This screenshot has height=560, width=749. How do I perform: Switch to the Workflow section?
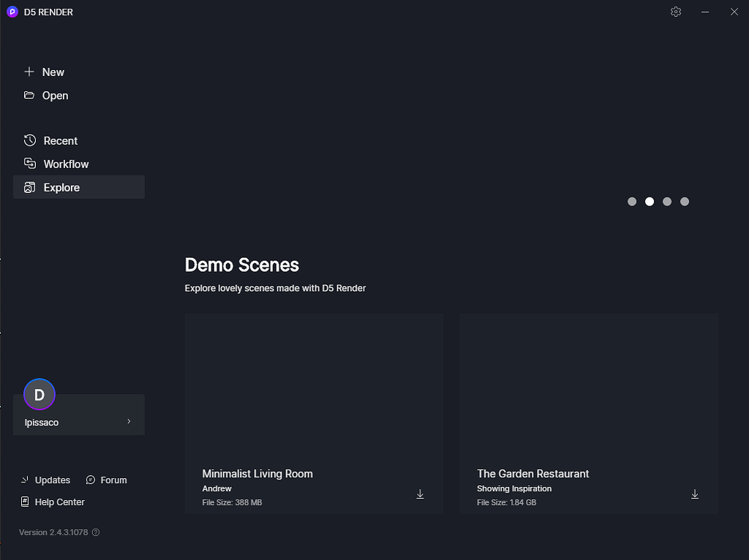(66, 164)
